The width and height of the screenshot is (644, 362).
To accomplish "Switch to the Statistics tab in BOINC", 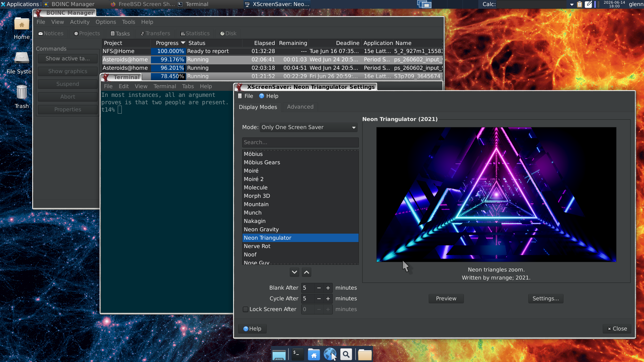I will pyautogui.click(x=195, y=34).
